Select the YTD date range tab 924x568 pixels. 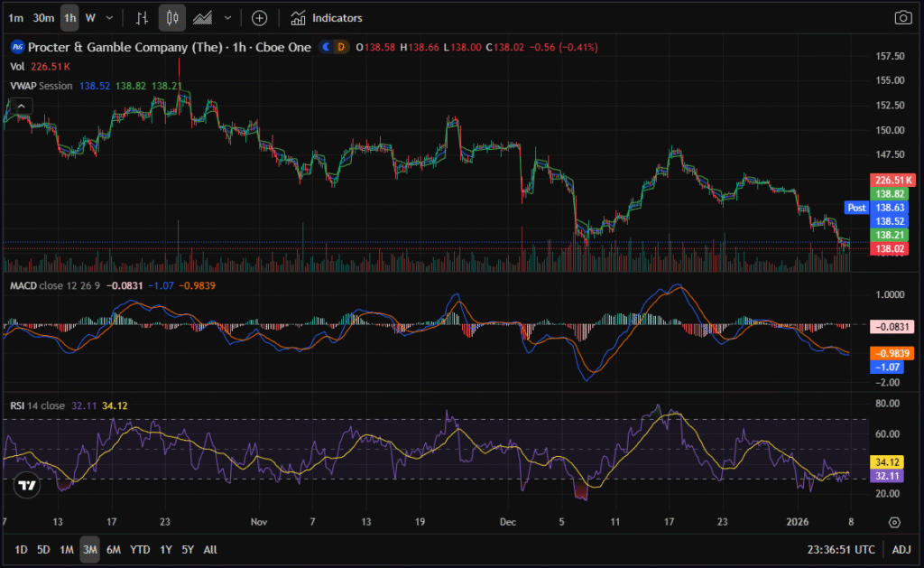click(140, 549)
